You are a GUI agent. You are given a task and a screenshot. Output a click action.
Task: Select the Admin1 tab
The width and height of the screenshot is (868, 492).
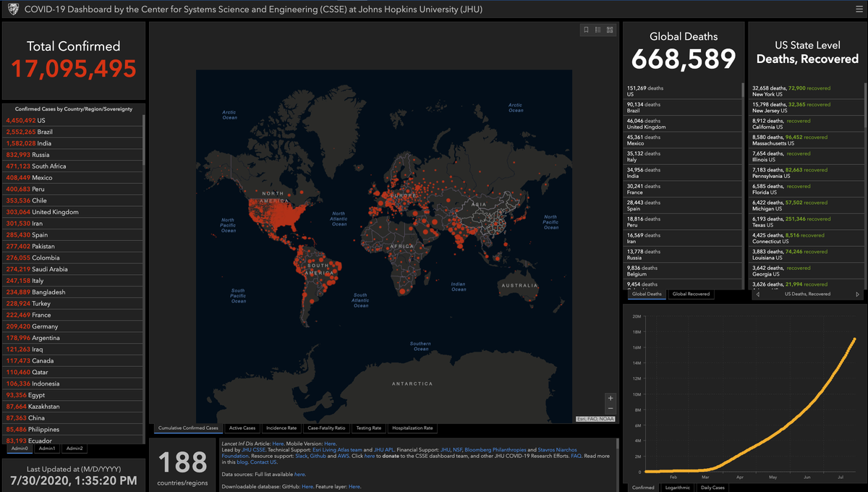click(x=47, y=449)
